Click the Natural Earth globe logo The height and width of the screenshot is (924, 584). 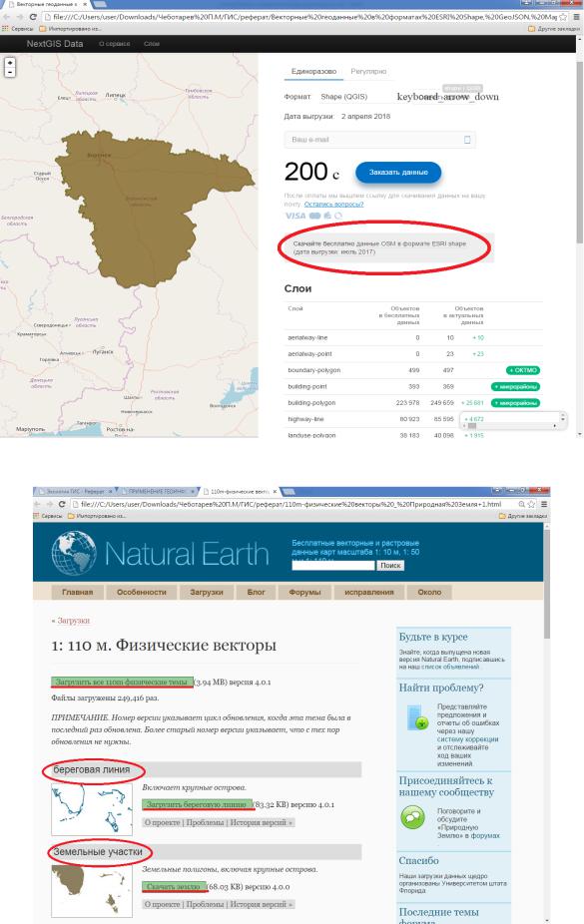(x=74, y=554)
